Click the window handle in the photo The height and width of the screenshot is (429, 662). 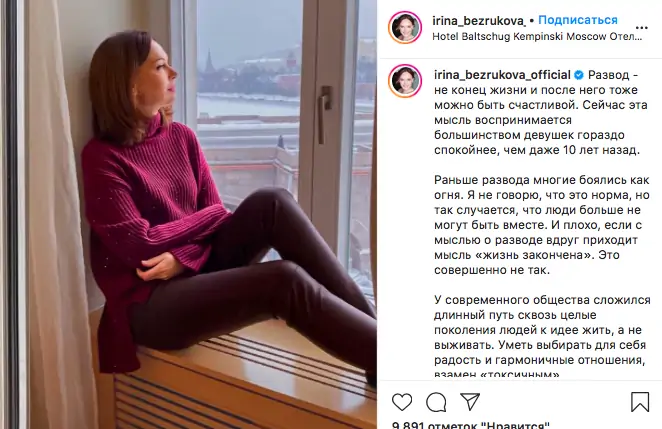pos(324,113)
